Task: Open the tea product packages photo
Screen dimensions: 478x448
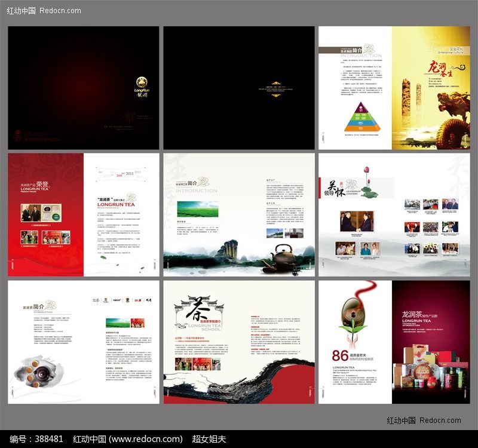Action: 431,367
